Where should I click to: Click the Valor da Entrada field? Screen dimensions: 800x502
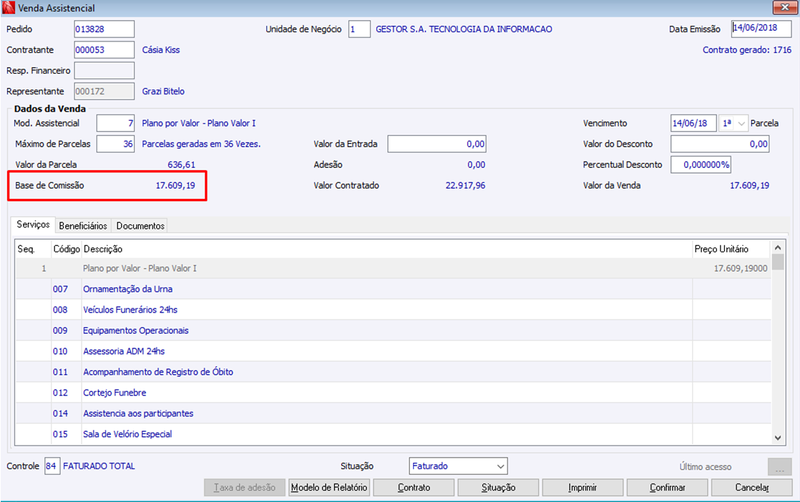tap(437, 144)
